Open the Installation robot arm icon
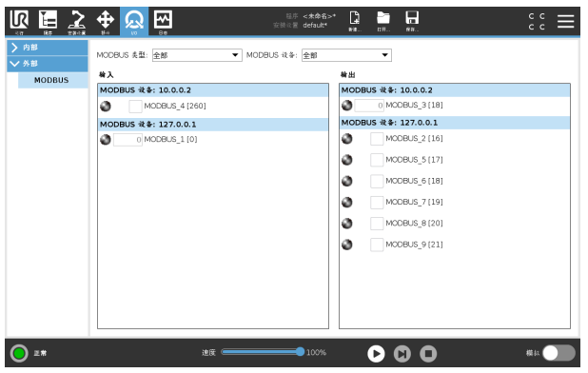Viewport: 588px width, 373px height. [x=76, y=21]
